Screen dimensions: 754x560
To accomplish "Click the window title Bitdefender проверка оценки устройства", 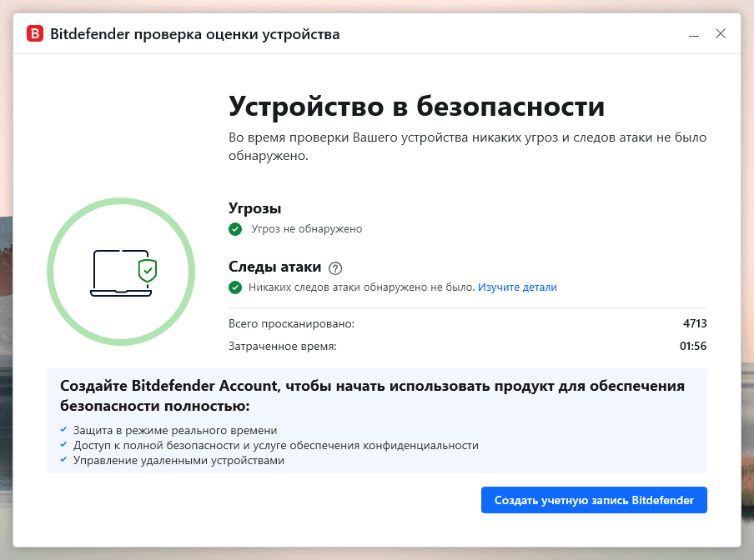I will click(195, 34).
